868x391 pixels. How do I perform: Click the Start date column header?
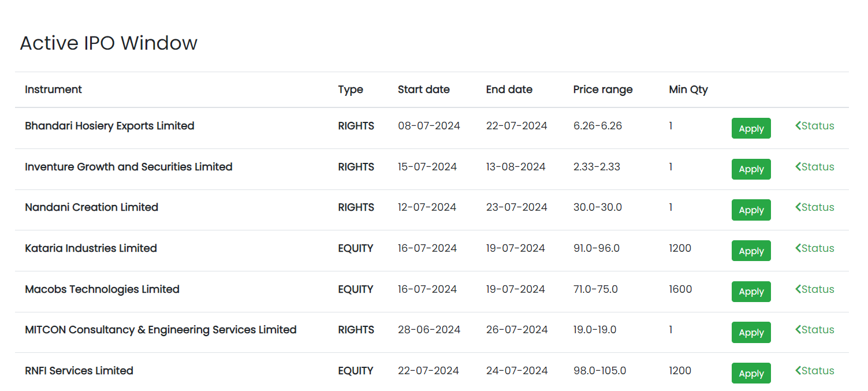coord(423,90)
